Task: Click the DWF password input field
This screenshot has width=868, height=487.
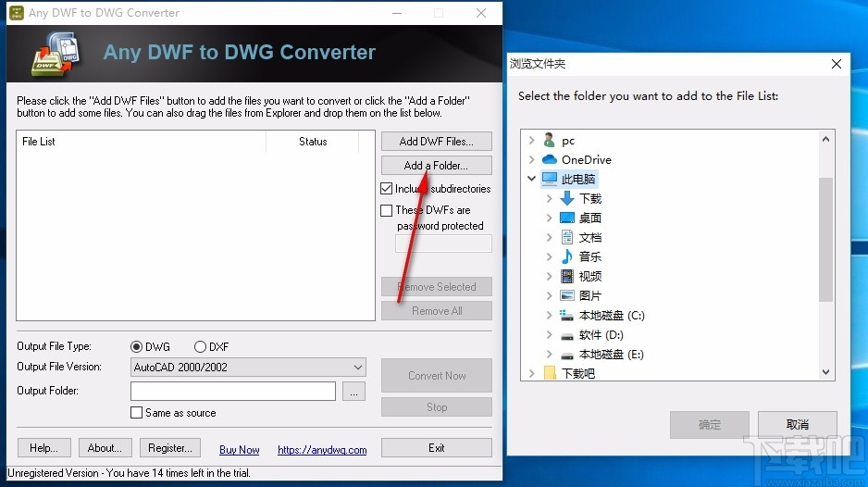Action: (443, 243)
